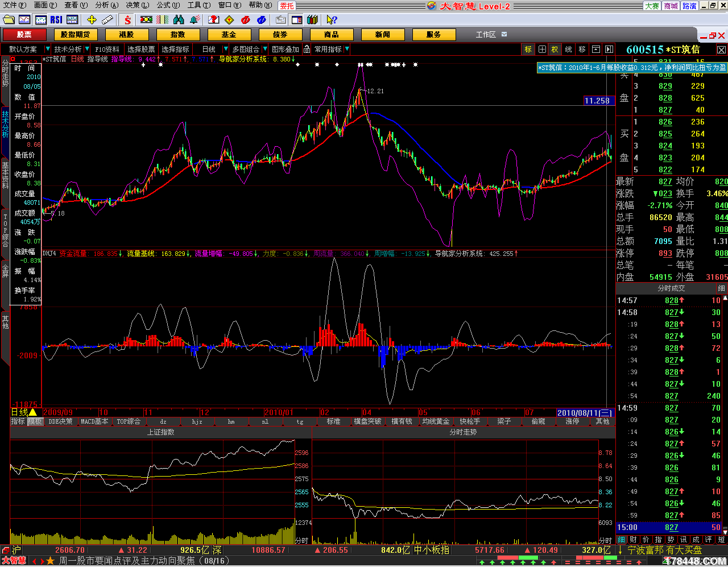728x567 pixels.
Task: Select the MACD基本 indicator tab
Action: [x=94, y=421]
